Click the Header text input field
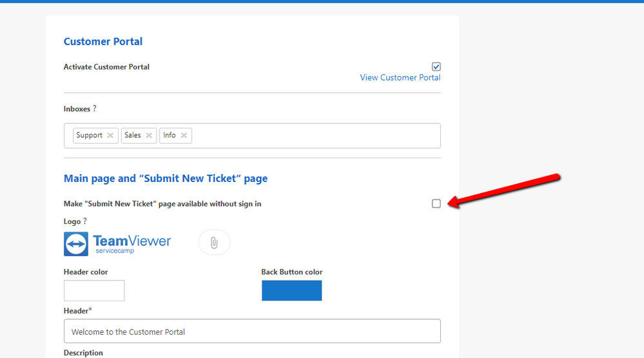The image size is (644, 358). [x=252, y=332]
